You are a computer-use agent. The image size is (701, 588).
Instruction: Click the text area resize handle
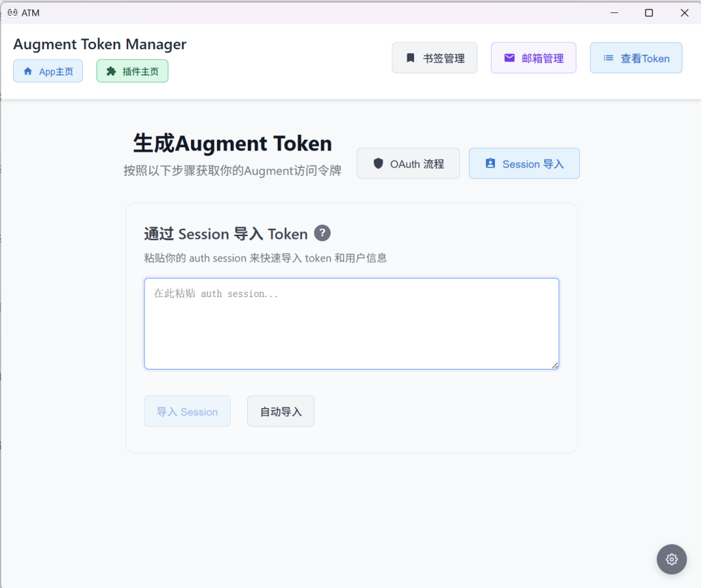click(555, 366)
